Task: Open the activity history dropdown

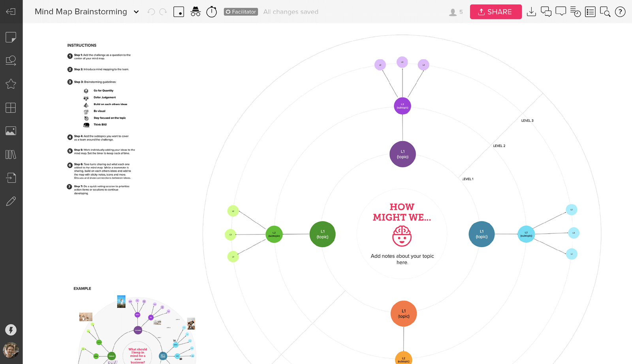Action: [x=576, y=12]
